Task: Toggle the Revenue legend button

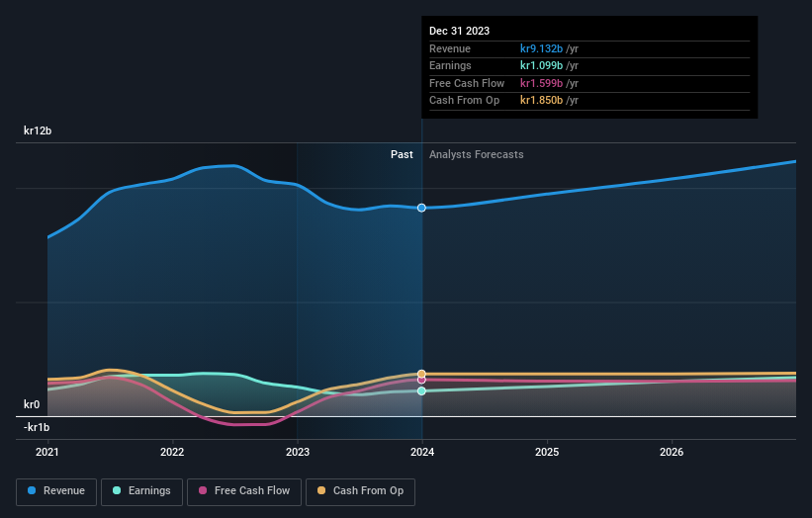Action: click(x=56, y=491)
